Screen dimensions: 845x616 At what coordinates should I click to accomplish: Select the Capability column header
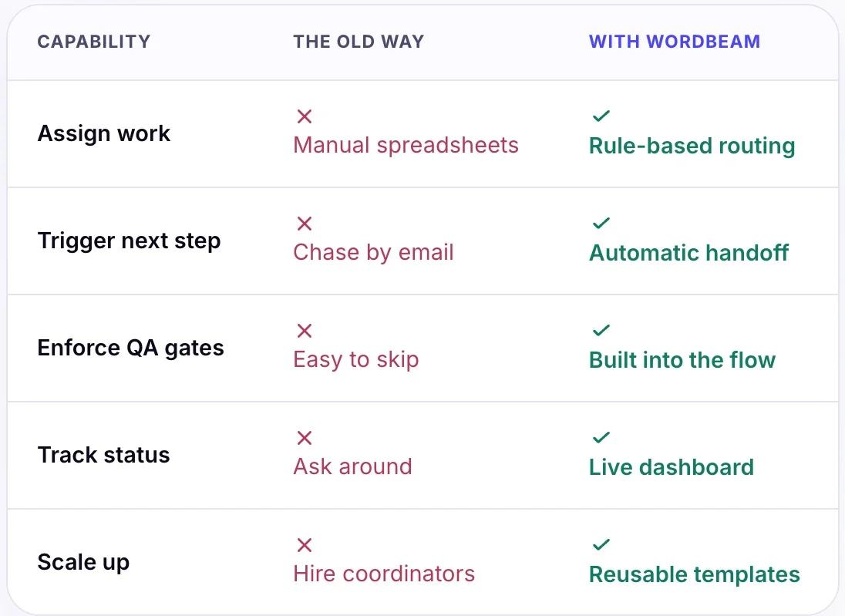coord(94,42)
